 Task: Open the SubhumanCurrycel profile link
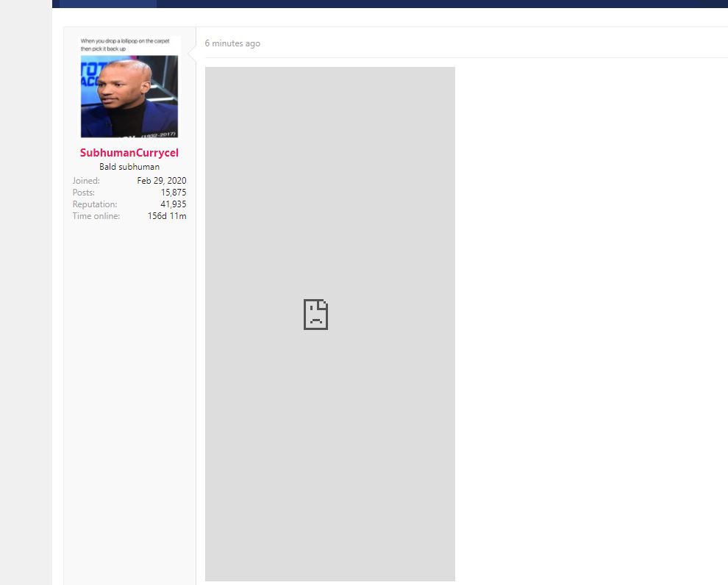point(129,153)
